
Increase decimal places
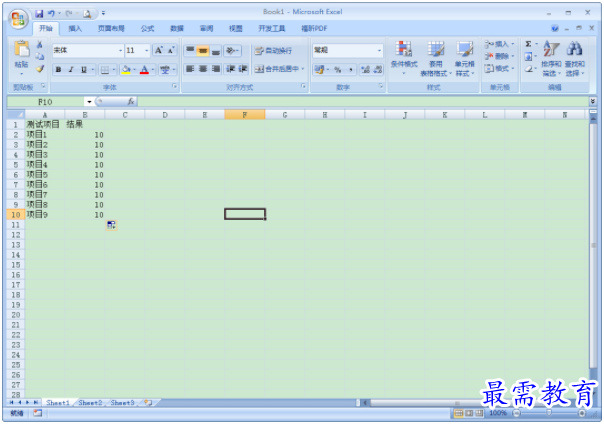(366, 70)
